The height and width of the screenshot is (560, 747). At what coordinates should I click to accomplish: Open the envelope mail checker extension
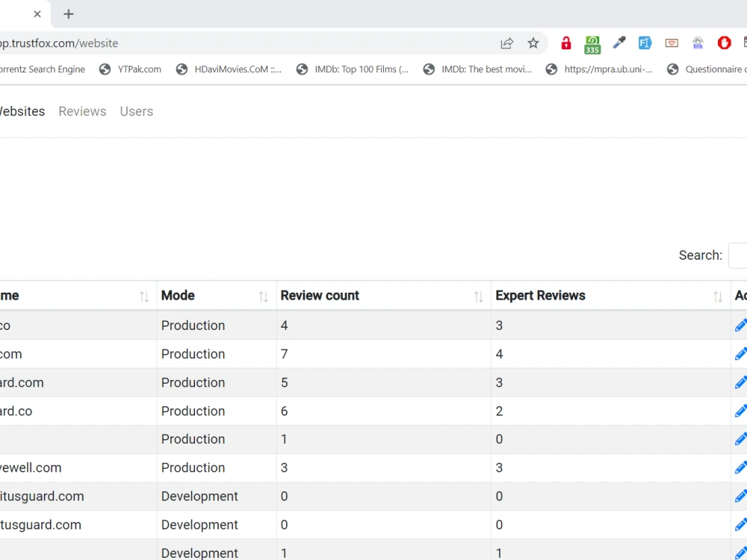pyautogui.click(x=671, y=43)
